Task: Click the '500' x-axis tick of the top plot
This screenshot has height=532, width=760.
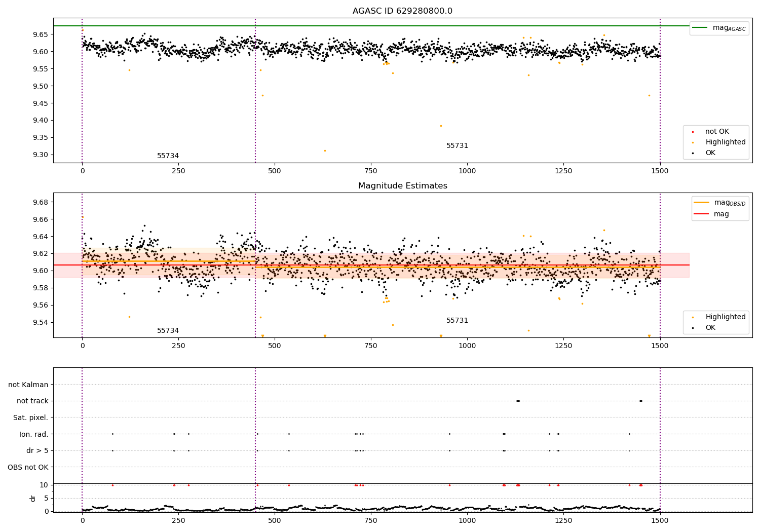Action: pos(275,171)
